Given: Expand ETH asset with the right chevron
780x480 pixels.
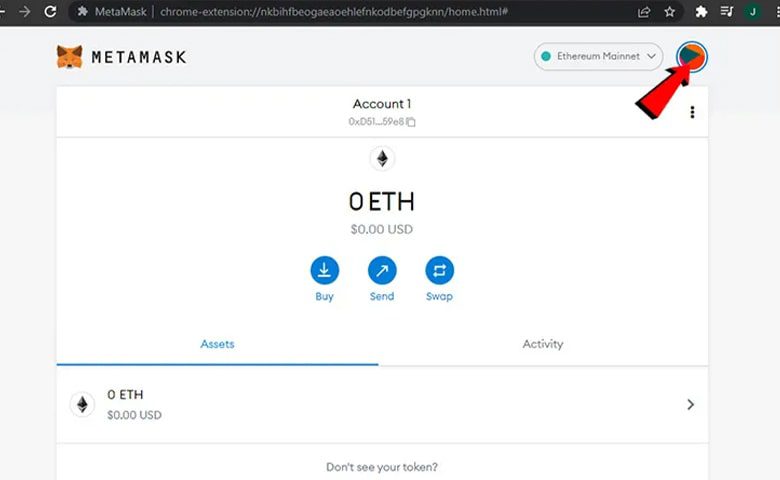Looking at the screenshot, I should point(690,404).
